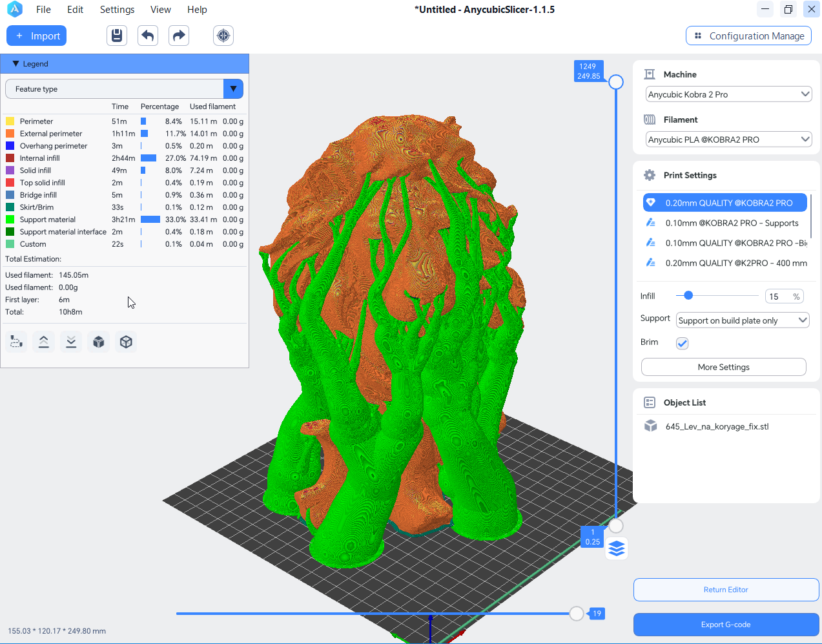The height and width of the screenshot is (644, 822).
Task: Uncheck the Brim checkbox
Action: [682, 343]
